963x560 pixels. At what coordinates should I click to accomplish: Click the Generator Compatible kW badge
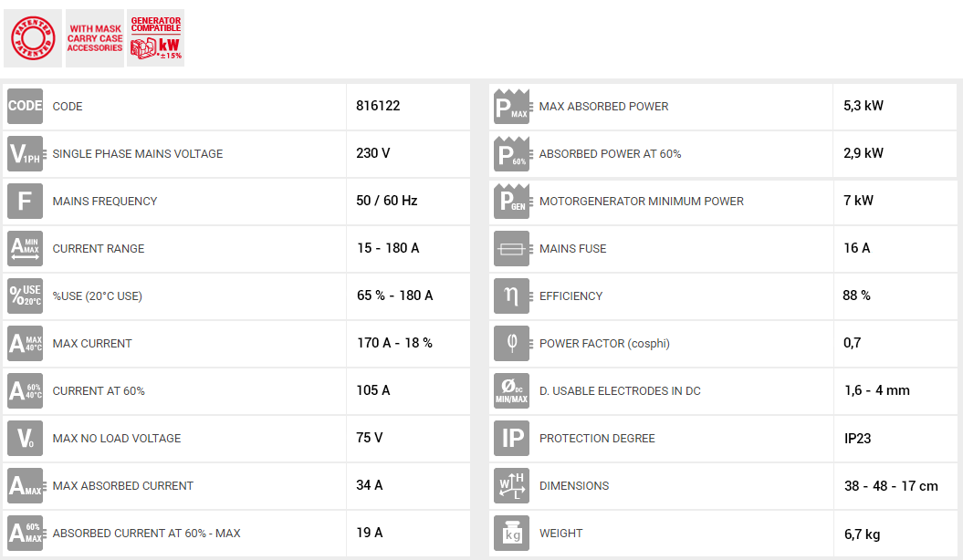(x=156, y=38)
